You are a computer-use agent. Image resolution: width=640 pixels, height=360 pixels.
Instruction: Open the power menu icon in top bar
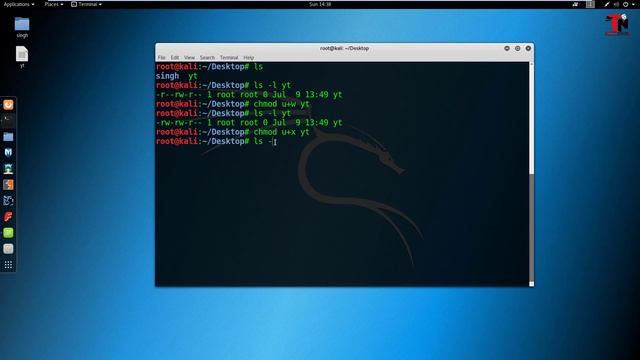(x=625, y=4)
